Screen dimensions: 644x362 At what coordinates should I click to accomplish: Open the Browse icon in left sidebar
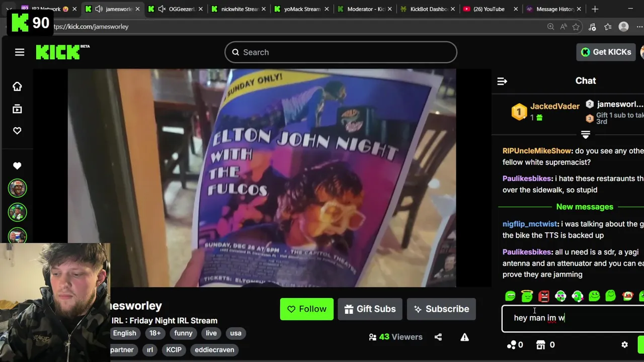coord(17,109)
